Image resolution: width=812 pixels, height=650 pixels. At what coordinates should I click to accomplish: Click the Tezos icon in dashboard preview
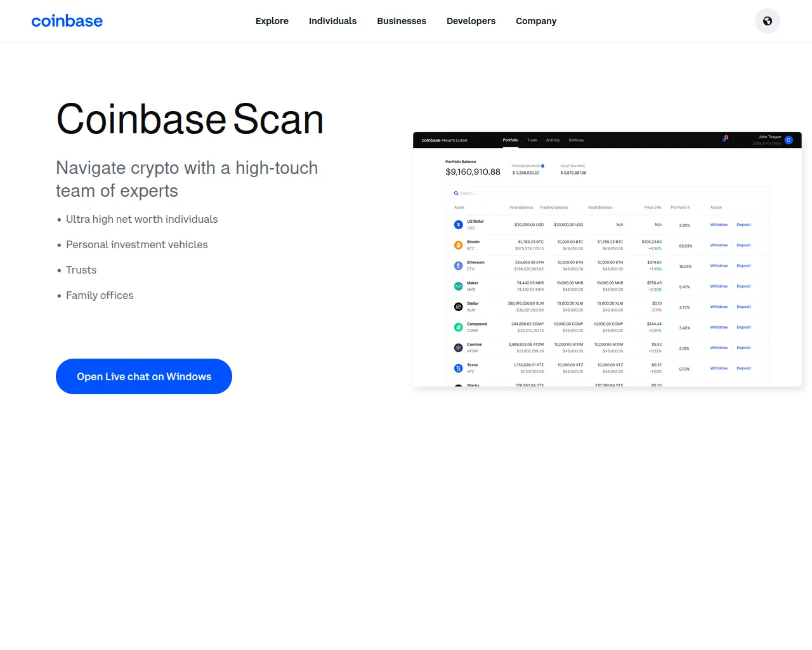pos(459,368)
